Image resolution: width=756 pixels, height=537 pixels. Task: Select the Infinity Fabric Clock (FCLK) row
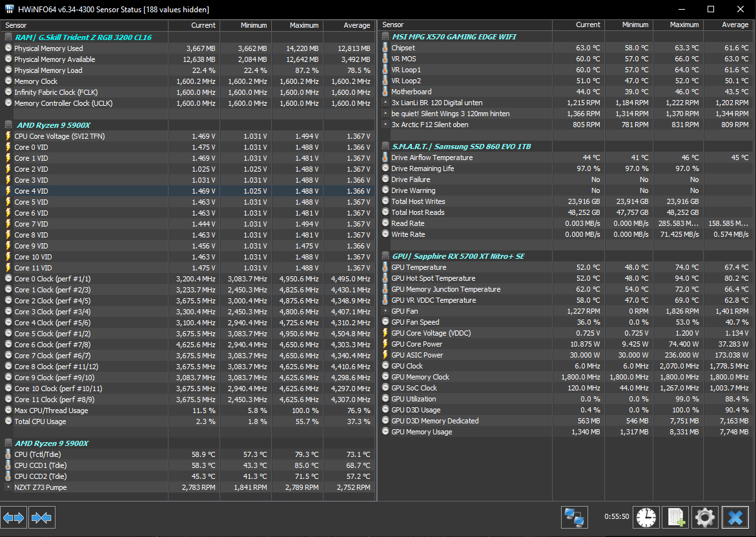coord(188,92)
